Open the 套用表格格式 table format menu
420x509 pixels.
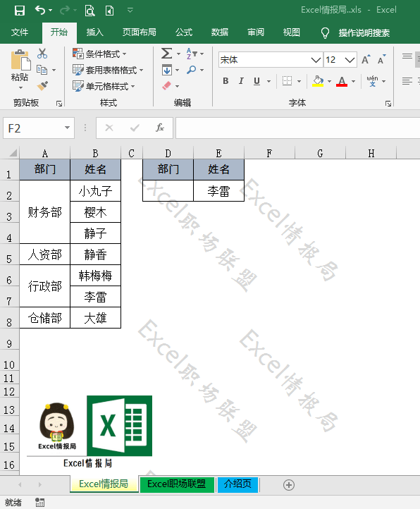pos(108,70)
